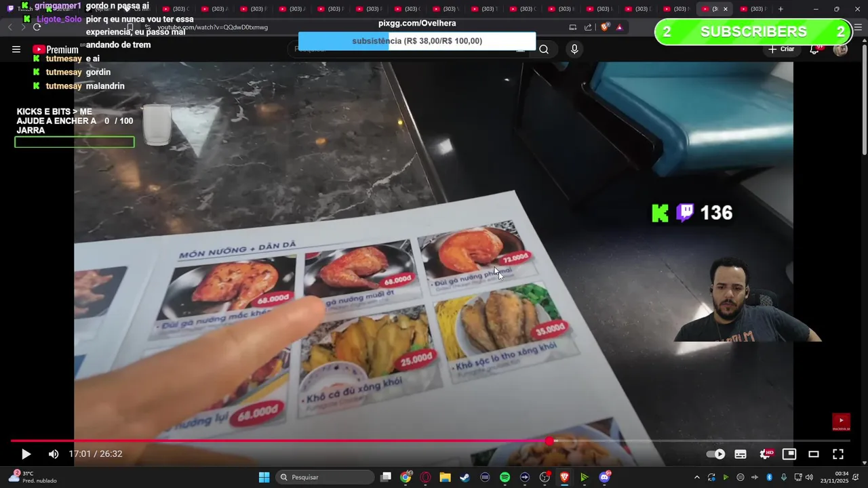Toggle subtitles/closed captions button
This screenshot has width=868, height=488.
(x=741, y=454)
